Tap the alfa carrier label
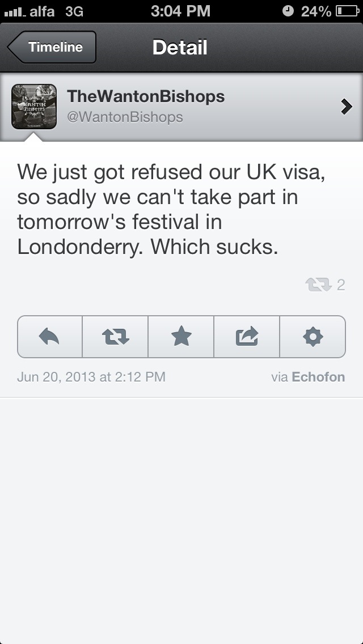 coord(42,11)
